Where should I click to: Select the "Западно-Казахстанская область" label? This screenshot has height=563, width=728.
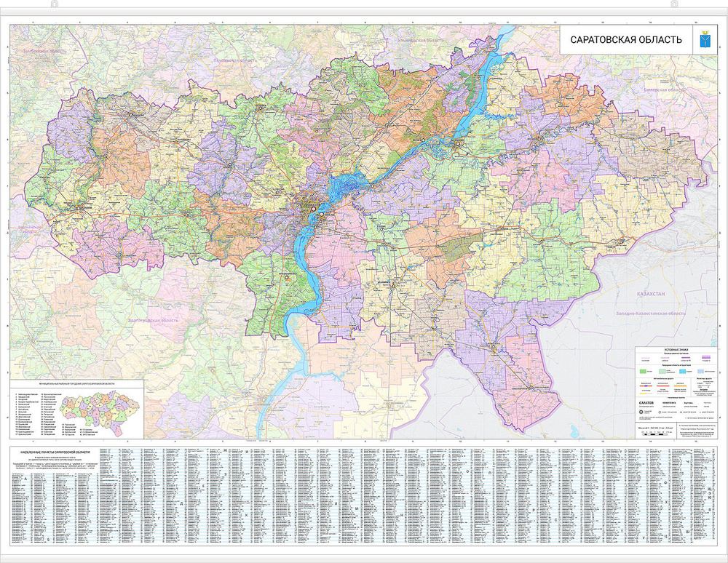pyautogui.click(x=650, y=314)
